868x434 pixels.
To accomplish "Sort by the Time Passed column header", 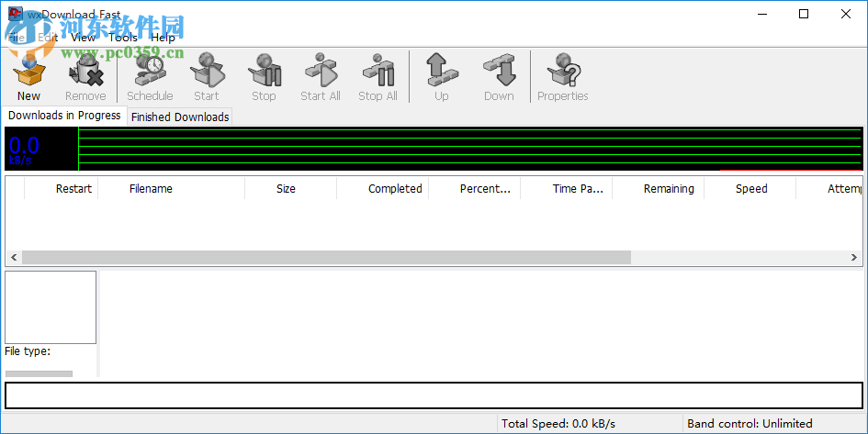I will (567, 188).
